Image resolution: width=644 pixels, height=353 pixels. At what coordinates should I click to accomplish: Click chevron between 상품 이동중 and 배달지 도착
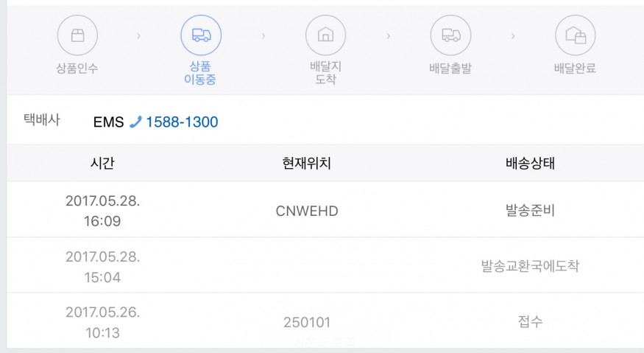263,36
